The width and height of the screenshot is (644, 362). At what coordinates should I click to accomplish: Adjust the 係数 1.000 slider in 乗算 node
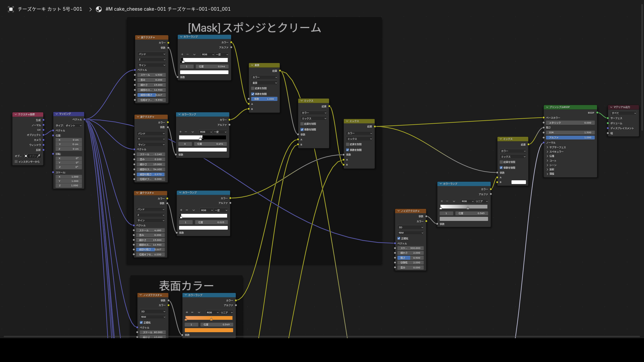[x=264, y=99]
